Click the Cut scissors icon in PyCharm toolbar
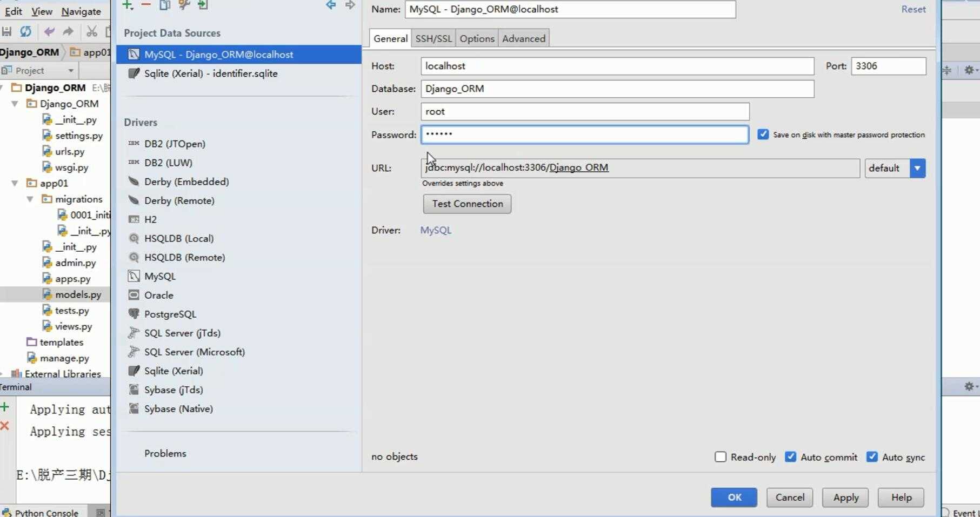 click(92, 31)
